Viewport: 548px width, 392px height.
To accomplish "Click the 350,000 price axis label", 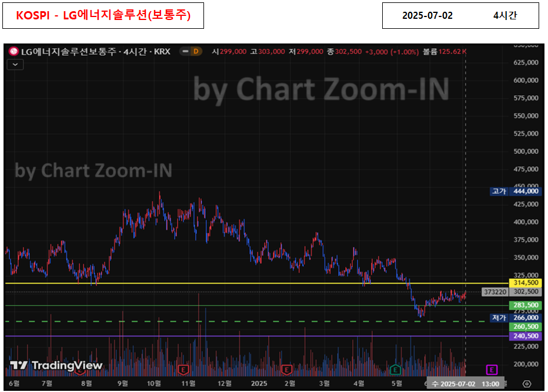I will pyautogui.click(x=526, y=257).
